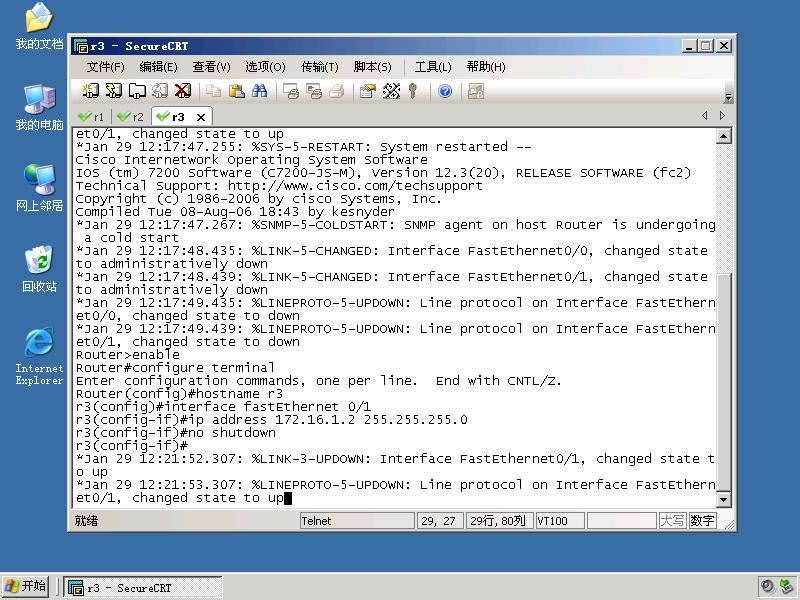
Task: Click the Print Screen toolbar icon
Action: 291,91
